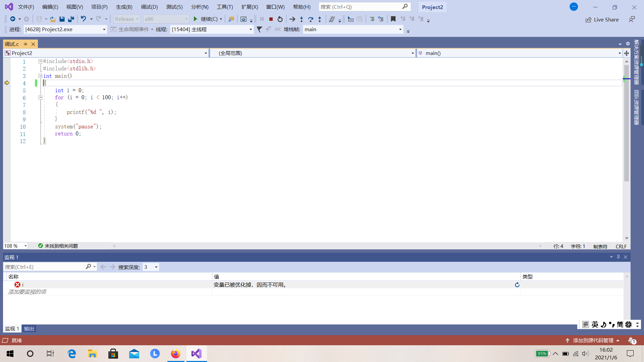Viewport: 644px width, 362px height.
Task: Click the Save All icon
Action: click(71, 19)
